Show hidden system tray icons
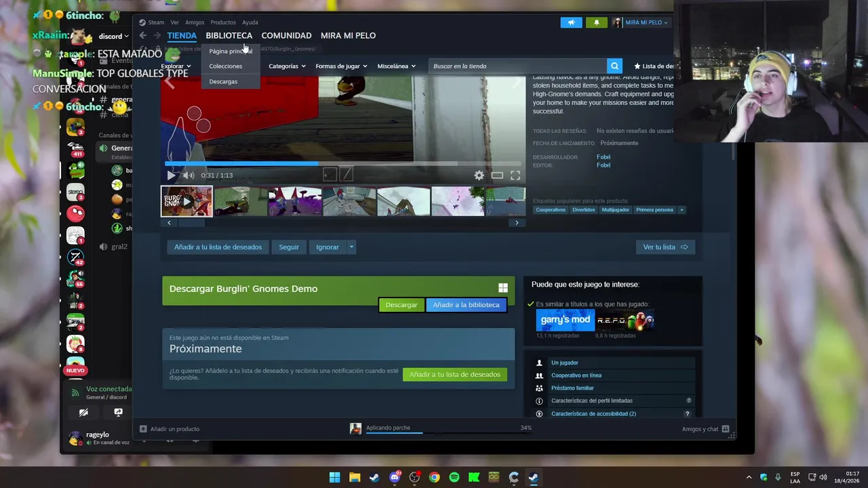The width and height of the screenshot is (868, 488). pyautogui.click(x=749, y=477)
